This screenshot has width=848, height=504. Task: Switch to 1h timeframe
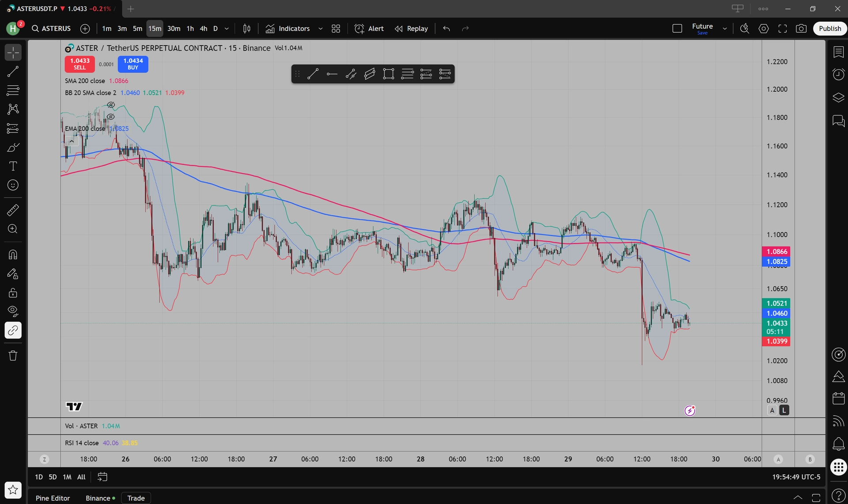pyautogui.click(x=190, y=29)
